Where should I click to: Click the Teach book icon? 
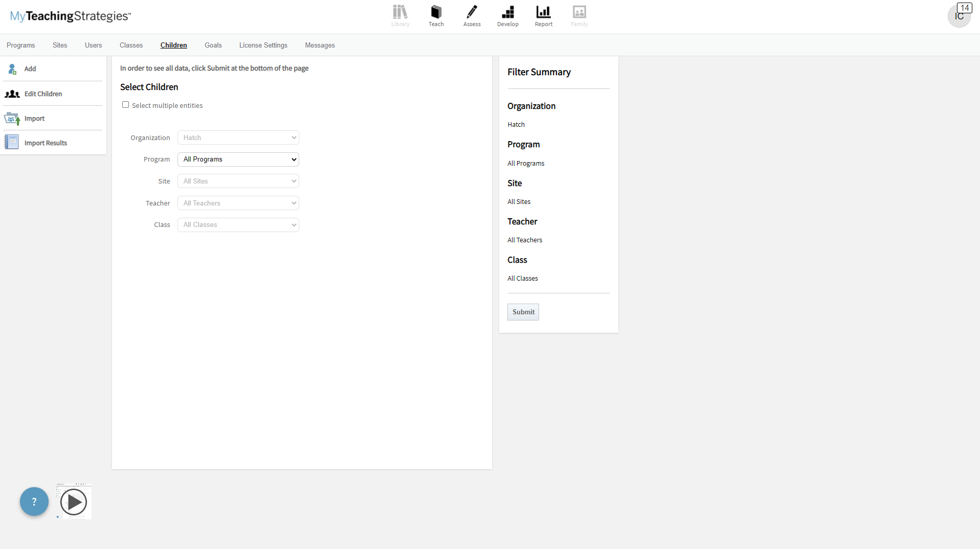click(x=436, y=12)
